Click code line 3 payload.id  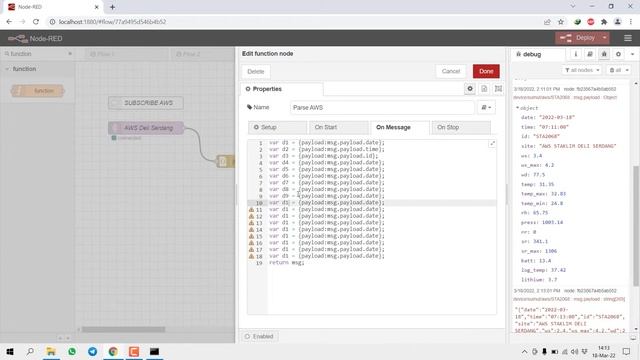pos(324,156)
